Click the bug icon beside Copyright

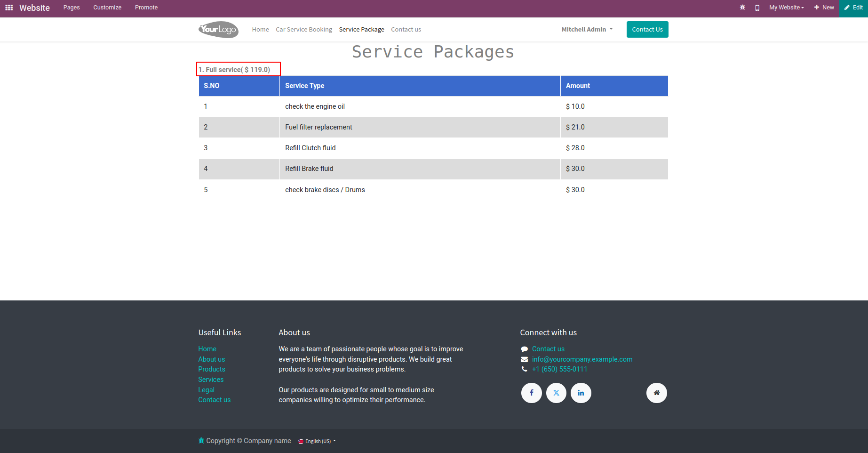point(201,441)
